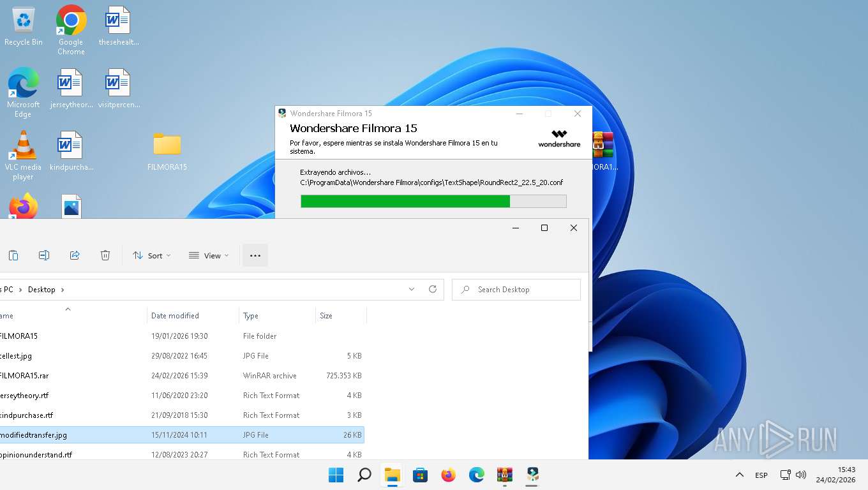Click the installer green progress bar
The image size is (868, 490).
tap(433, 201)
